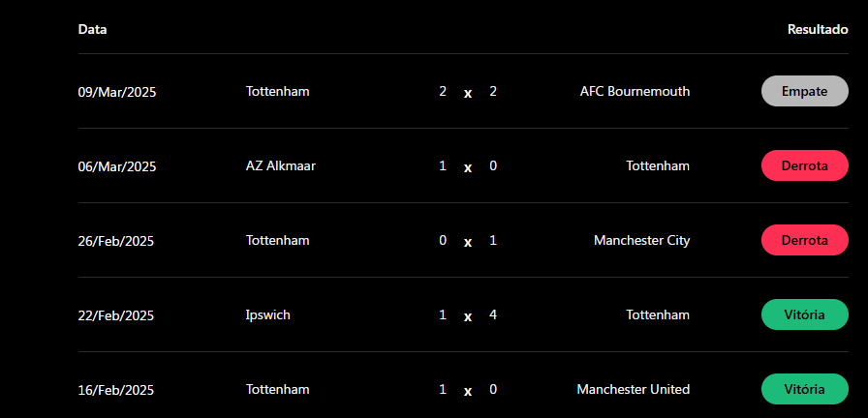
Task: Click the 22/Feb/2025 match date
Action: point(116,315)
